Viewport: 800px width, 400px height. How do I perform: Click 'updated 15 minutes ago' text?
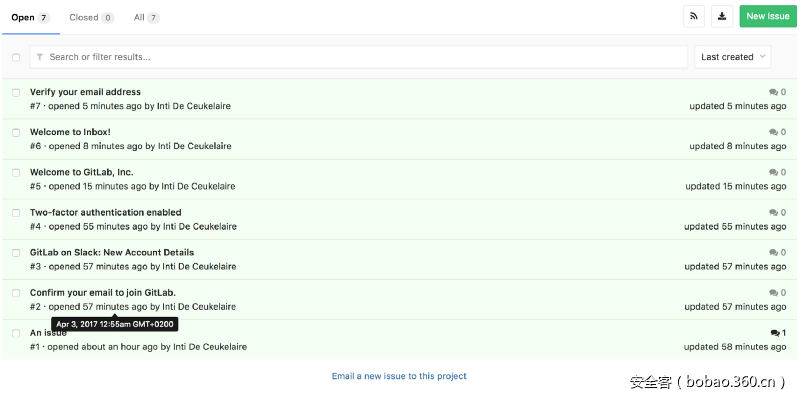pyautogui.click(x=736, y=186)
